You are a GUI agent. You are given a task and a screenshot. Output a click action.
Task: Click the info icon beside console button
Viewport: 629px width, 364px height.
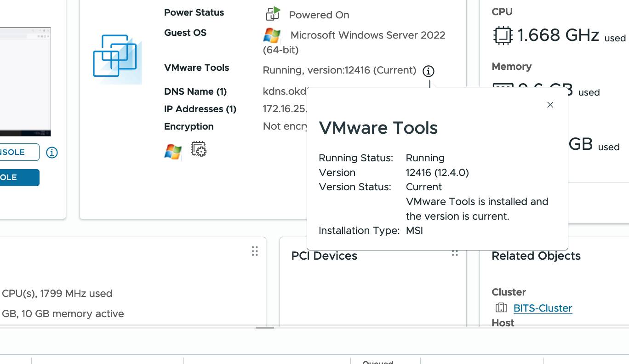pos(52,152)
